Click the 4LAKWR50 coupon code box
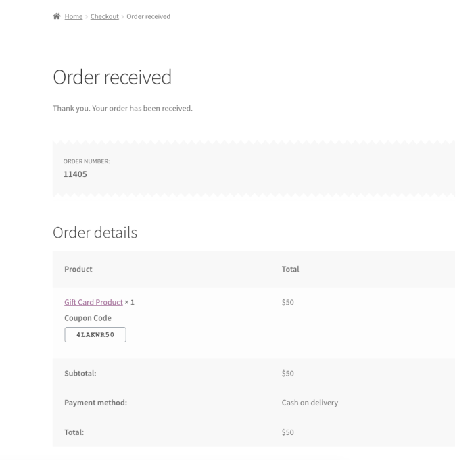The image size is (476, 460). click(x=95, y=335)
